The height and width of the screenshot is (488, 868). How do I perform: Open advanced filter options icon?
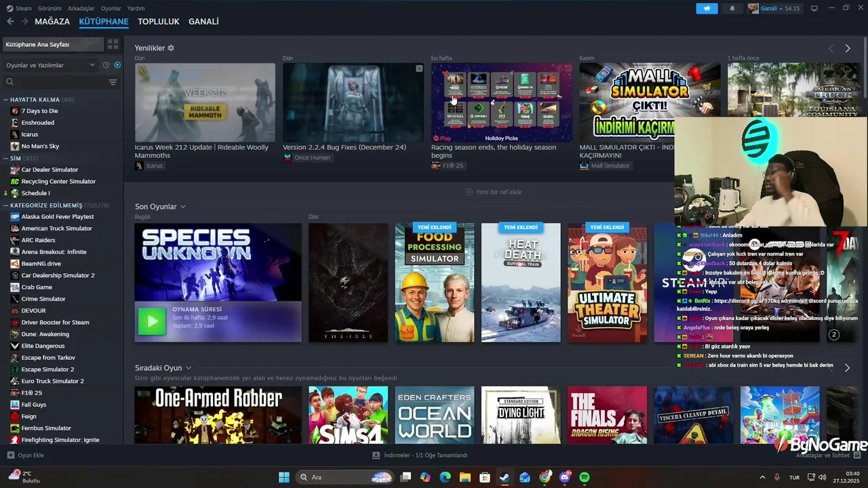coord(113,82)
